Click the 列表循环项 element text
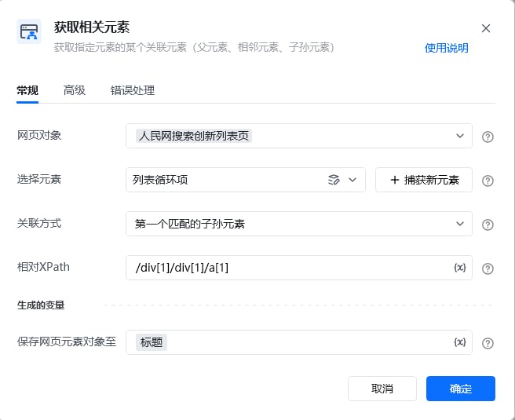 click(160, 180)
